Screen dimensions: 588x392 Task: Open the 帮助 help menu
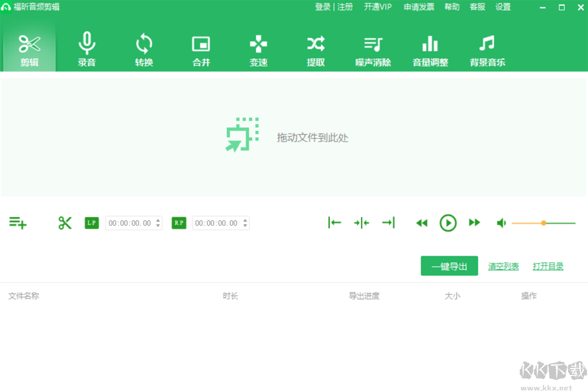pos(452,7)
